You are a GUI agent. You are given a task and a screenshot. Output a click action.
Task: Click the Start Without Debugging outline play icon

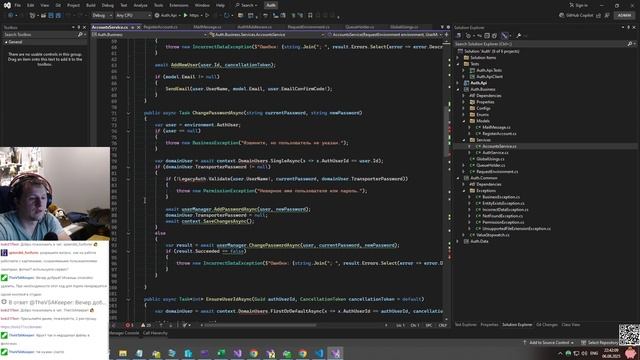(207, 16)
